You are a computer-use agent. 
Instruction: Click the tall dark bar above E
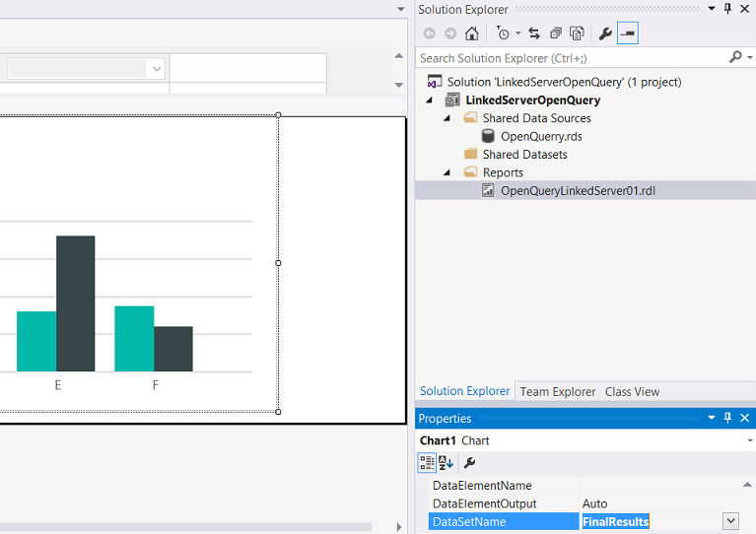tap(75, 302)
